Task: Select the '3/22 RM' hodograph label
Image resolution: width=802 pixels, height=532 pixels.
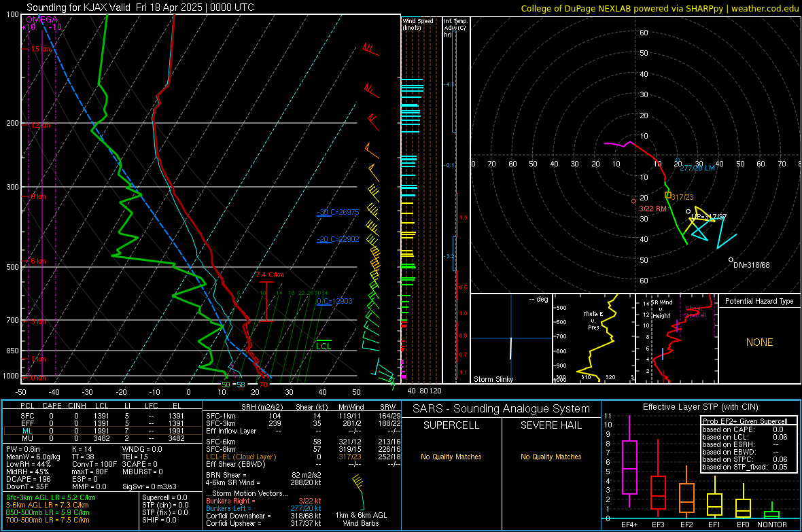Action: pos(652,209)
